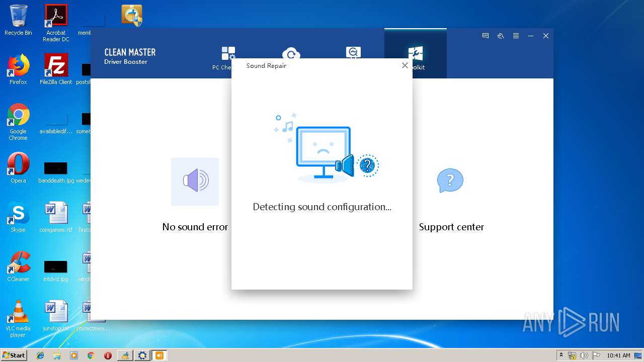
Task: Select the intdvd.jpg file
Action: [x=56, y=270]
